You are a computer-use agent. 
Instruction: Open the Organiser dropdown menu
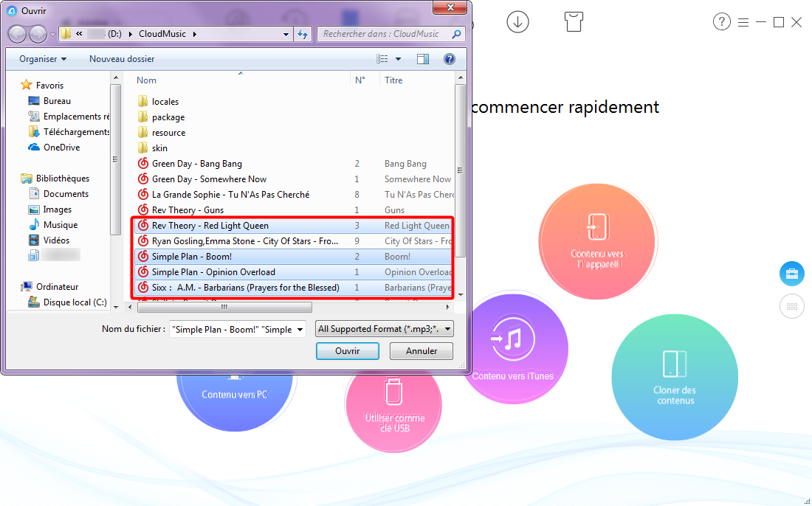[x=43, y=59]
